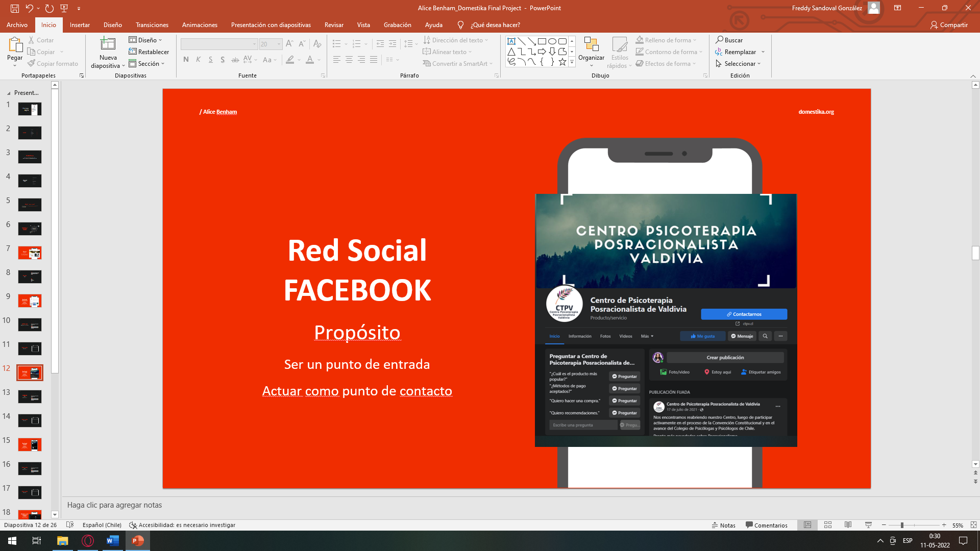The width and height of the screenshot is (980, 551).
Task: Switch to slide sorter view
Action: [828, 525]
